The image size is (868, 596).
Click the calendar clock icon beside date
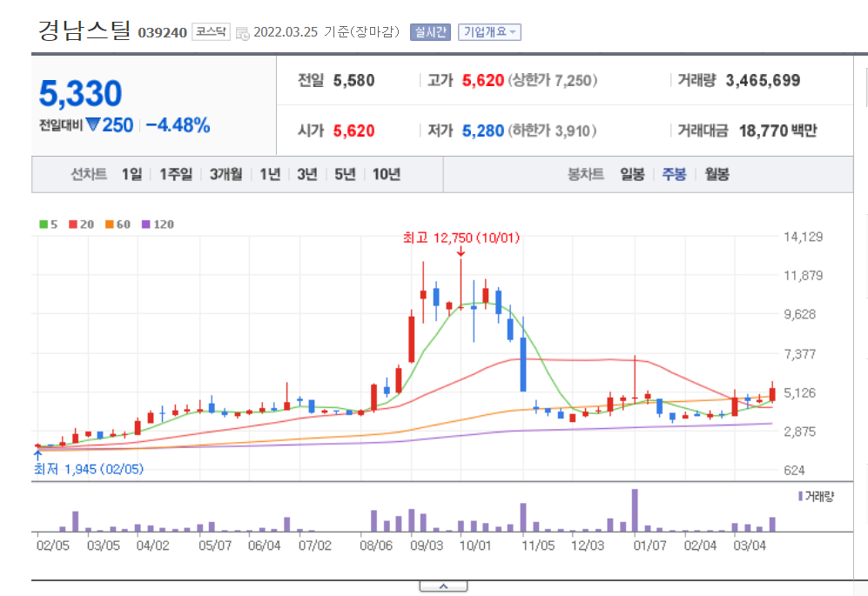[242, 33]
